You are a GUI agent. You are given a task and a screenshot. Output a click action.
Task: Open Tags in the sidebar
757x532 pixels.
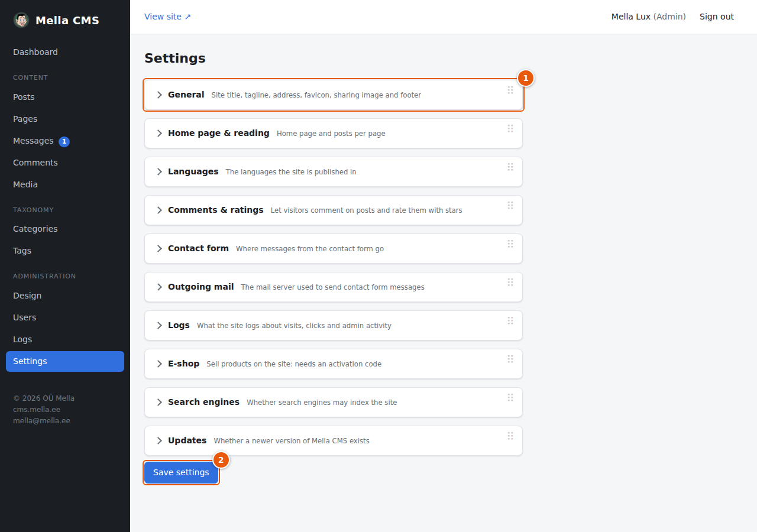[x=65, y=251]
